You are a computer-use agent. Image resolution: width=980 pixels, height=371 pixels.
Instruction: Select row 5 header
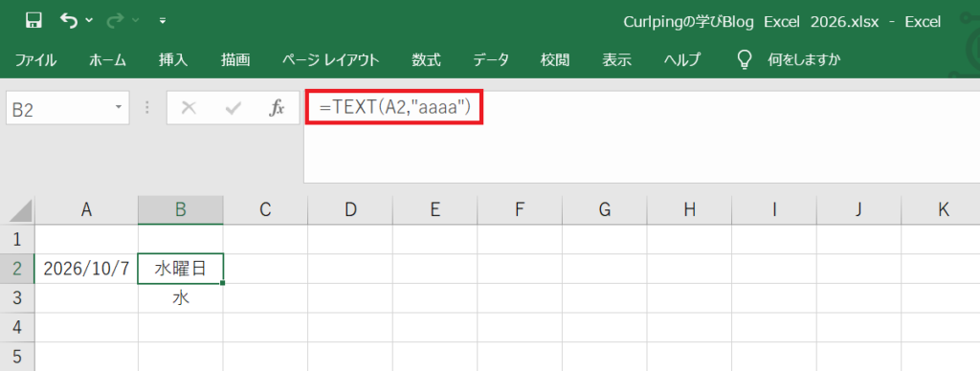tap(17, 357)
